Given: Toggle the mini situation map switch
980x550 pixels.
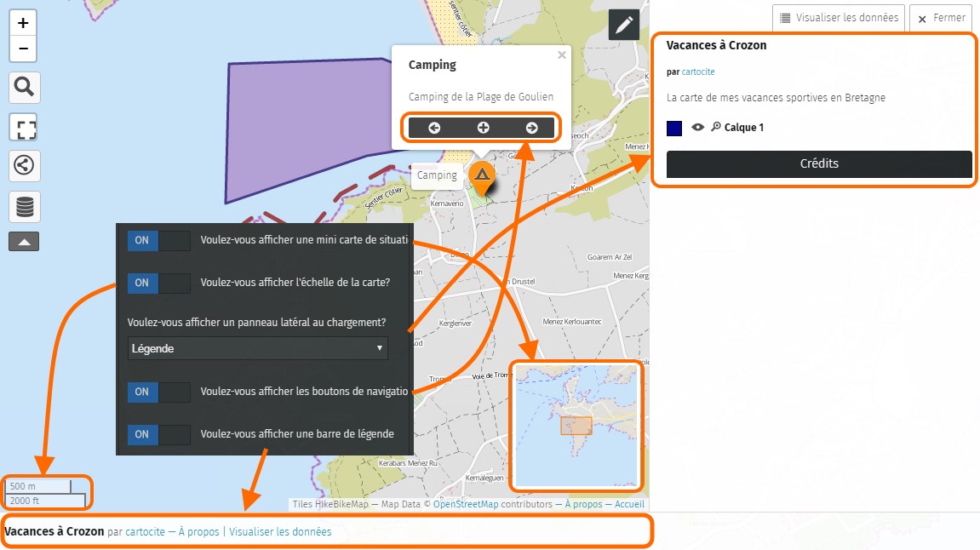Looking at the screenshot, I should tap(158, 240).
